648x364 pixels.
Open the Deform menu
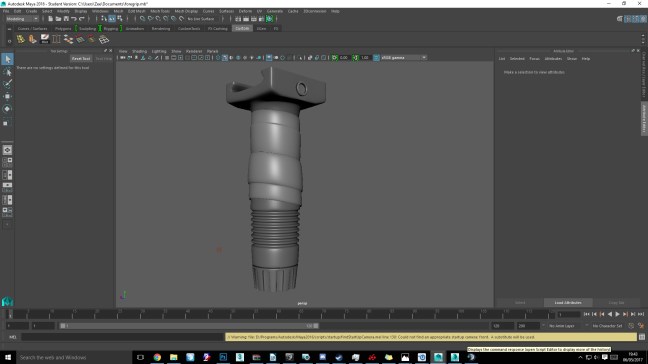coord(245,11)
